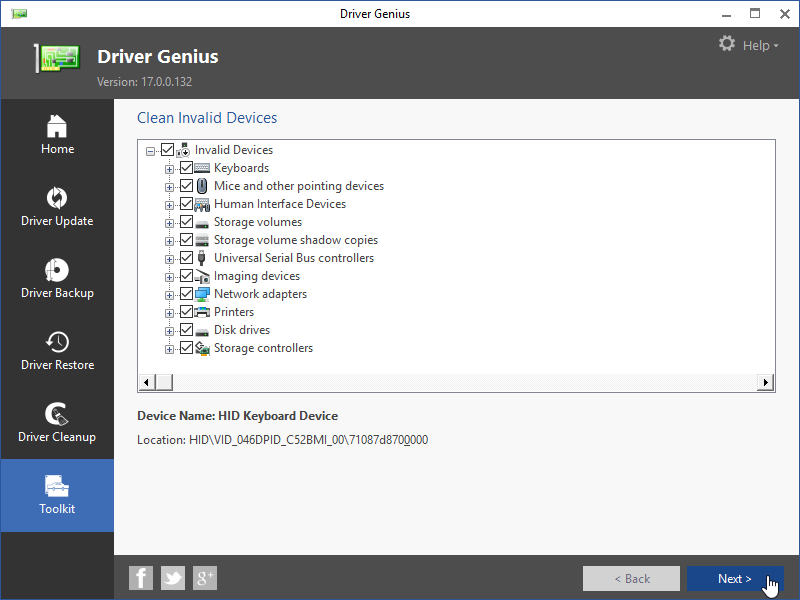
Task: Expand Mice and other pointing devices node
Action: [169, 187]
